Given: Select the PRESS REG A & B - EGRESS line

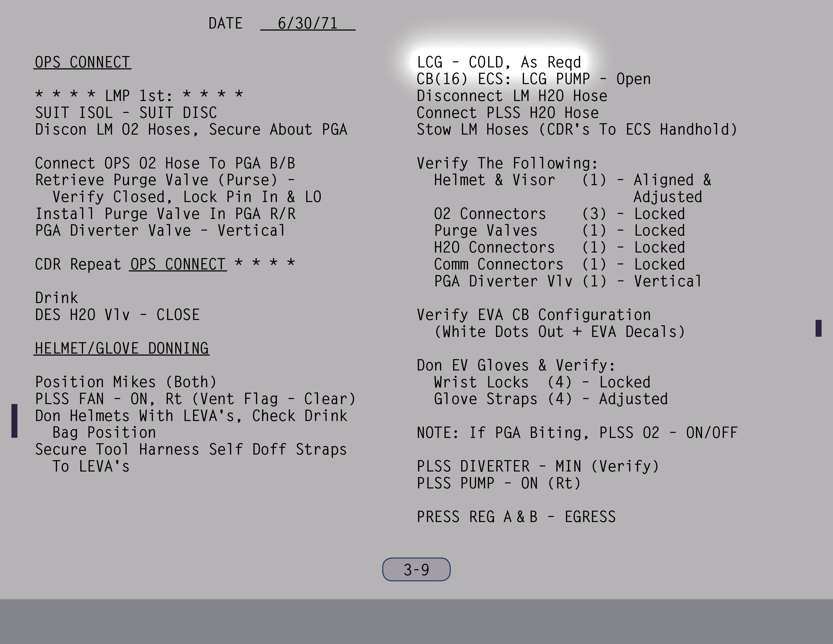Looking at the screenshot, I should point(516,517).
